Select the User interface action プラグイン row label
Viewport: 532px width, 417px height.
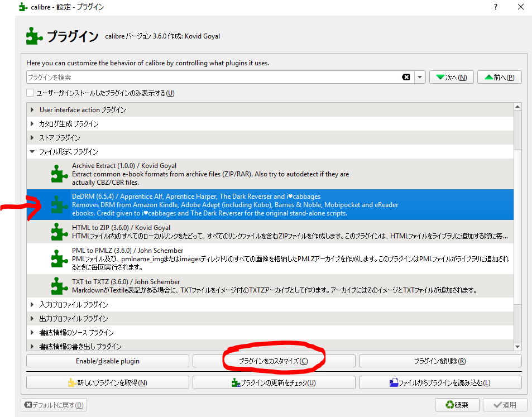[x=83, y=109]
